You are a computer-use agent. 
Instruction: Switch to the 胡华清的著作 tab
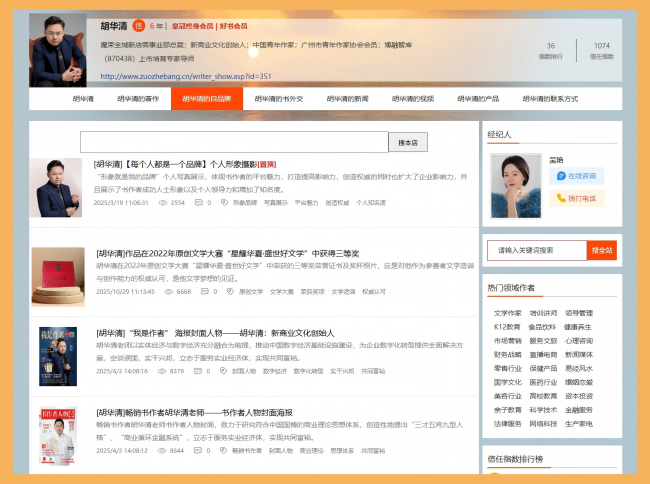click(137, 99)
